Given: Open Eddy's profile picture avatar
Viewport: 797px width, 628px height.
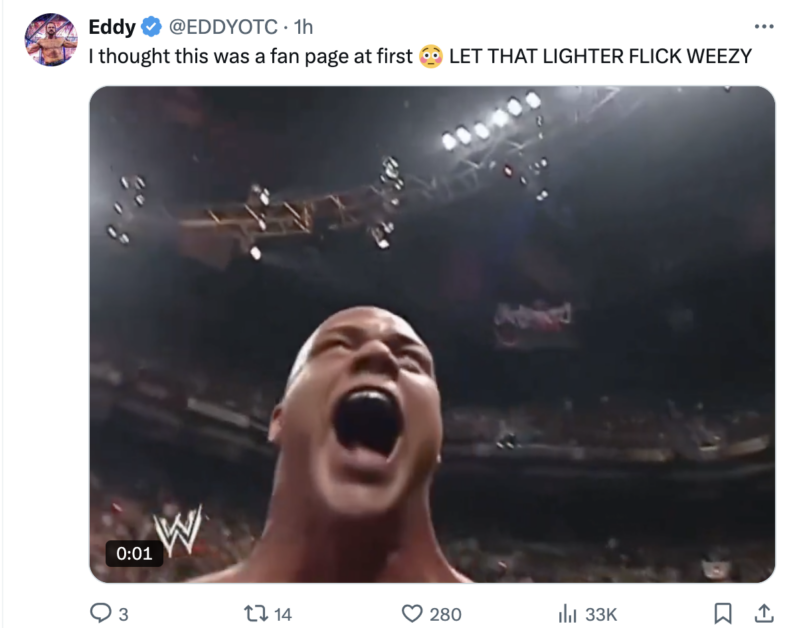Looking at the screenshot, I should (51, 40).
